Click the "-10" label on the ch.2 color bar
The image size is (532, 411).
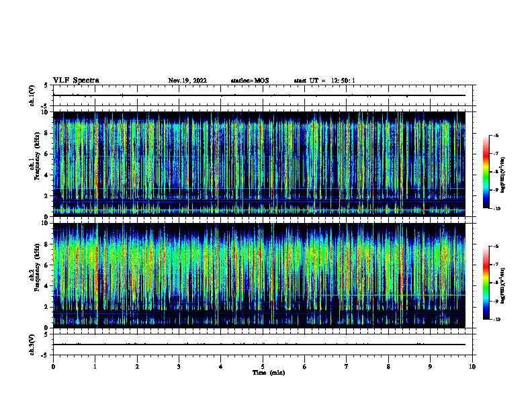(x=496, y=320)
